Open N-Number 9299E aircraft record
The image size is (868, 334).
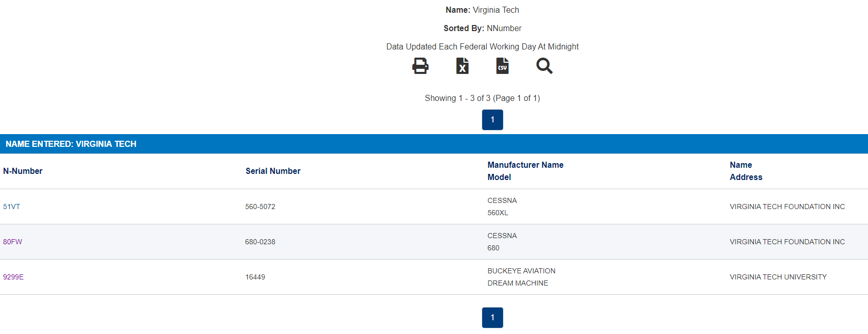coord(13,277)
